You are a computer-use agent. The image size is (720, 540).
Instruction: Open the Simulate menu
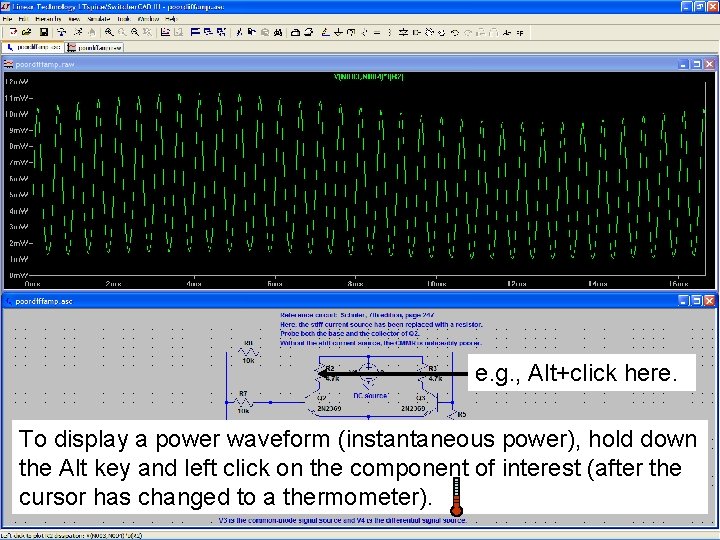(99, 19)
